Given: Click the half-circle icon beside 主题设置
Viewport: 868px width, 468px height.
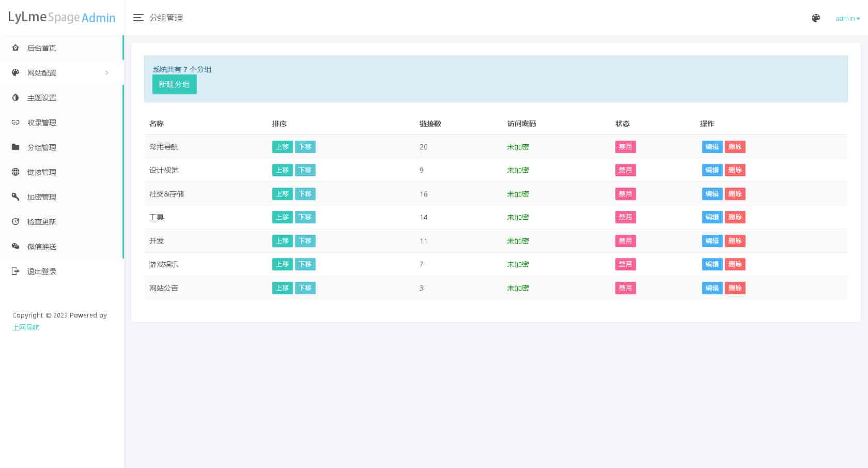Looking at the screenshot, I should pyautogui.click(x=16, y=97).
